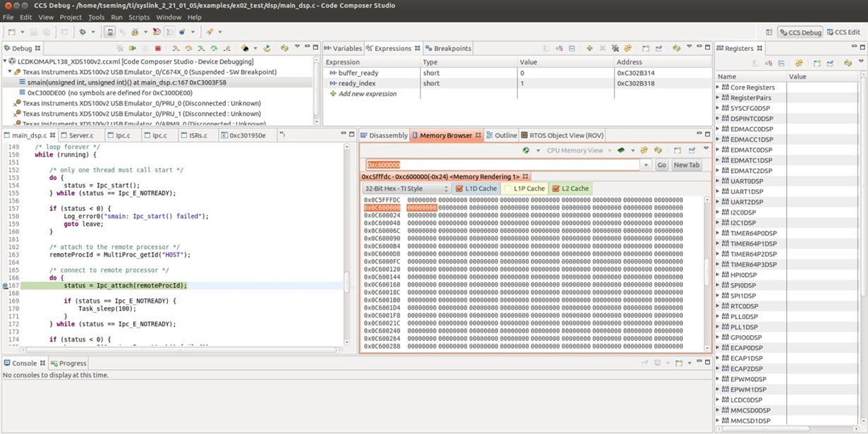The image size is (868, 434).
Task: Enable the L1P Cache checkbox
Action: 507,189
